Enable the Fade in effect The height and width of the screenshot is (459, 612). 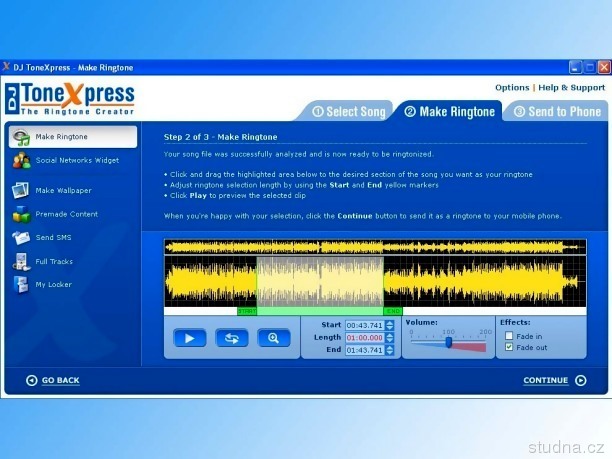[509, 336]
